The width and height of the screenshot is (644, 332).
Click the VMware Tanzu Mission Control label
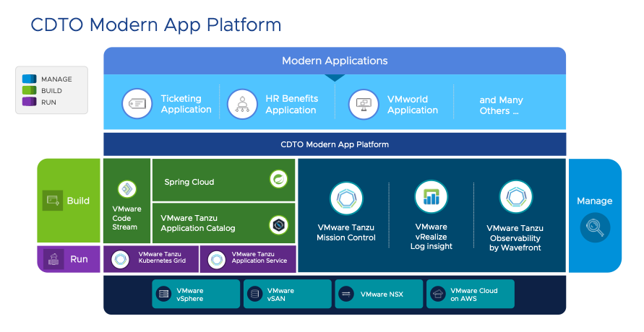coord(345,232)
